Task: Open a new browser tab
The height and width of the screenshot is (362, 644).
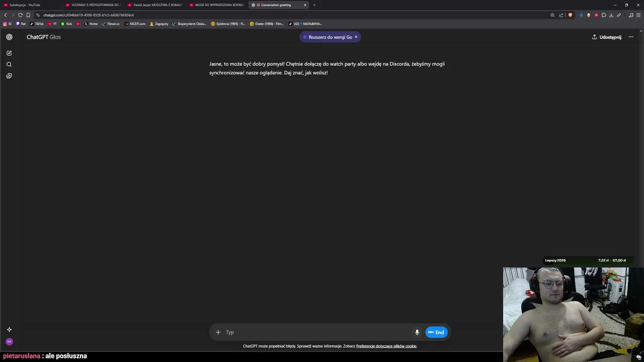Action: (314, 5)
